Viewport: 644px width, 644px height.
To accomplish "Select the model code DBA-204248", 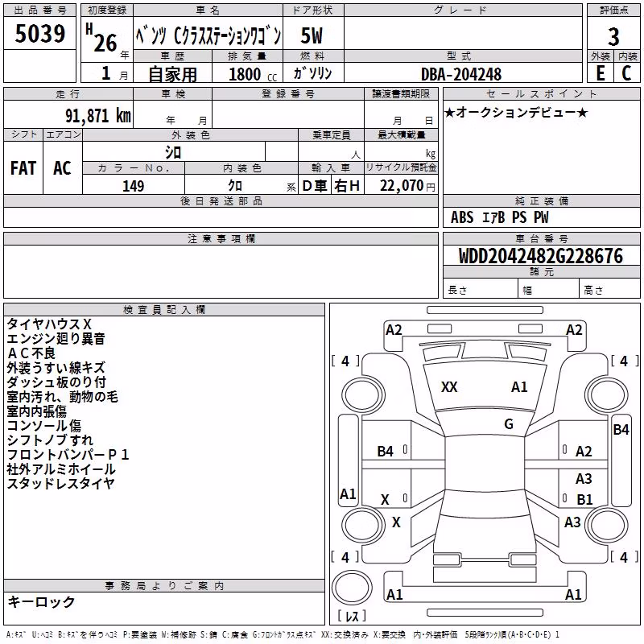I will tap(461, 74).
